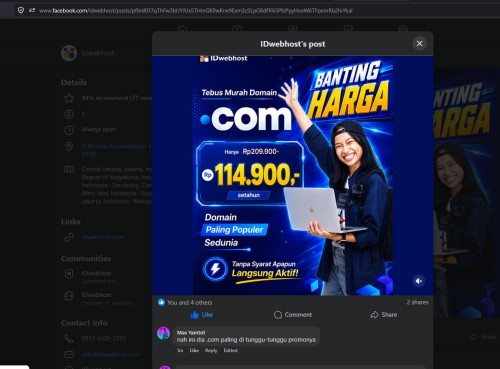The width and height of the screenshot is (500, 369).
Task: Unmute the video with the speaker icon
Action: [x=419, y=281]
